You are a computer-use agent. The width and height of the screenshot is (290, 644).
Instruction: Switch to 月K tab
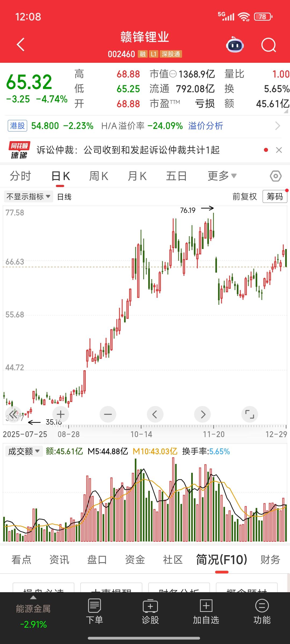tap(137, 176)
